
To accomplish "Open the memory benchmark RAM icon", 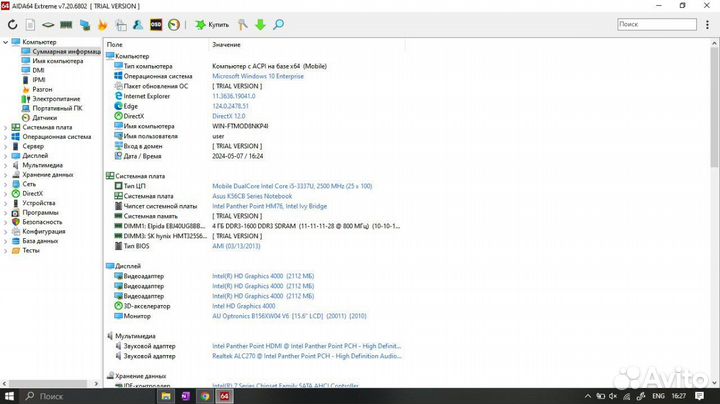I will pyautogui.click(x=66, y=25).
